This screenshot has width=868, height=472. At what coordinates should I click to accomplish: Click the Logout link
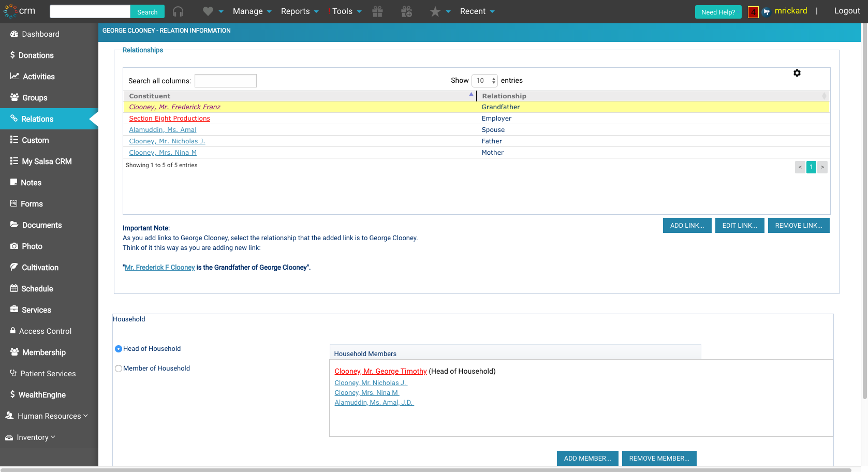(847, 11)
